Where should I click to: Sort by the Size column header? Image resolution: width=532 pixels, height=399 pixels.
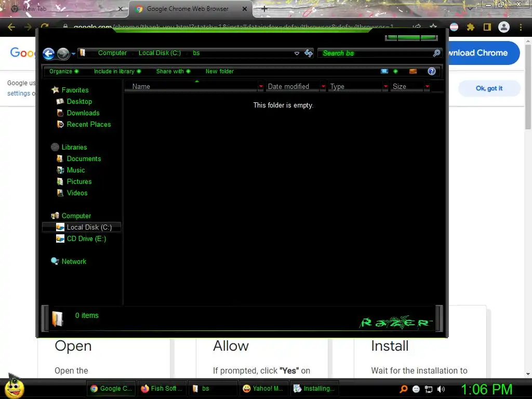point(407,87)
